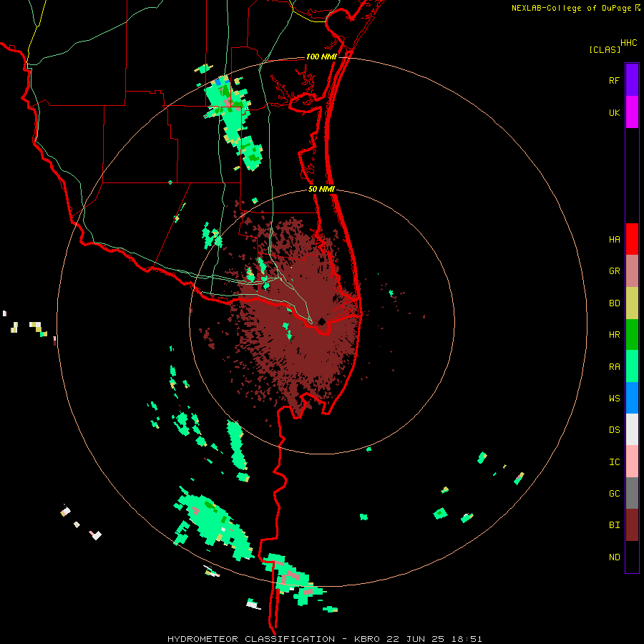Click the DS white legend swatch
This screenshot has height=644, width=644.
pos(632,429)
